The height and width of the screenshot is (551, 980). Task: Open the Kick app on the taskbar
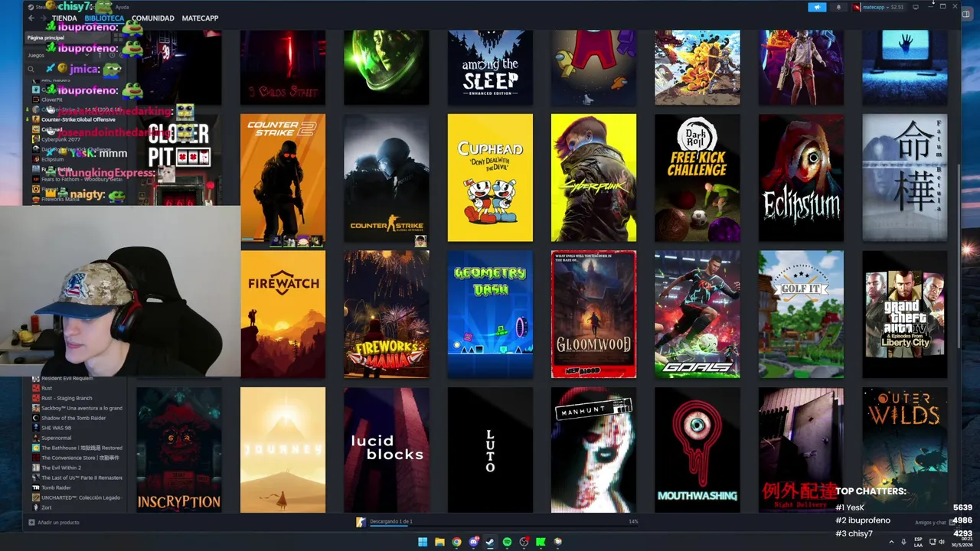click(x=541, y=542)
